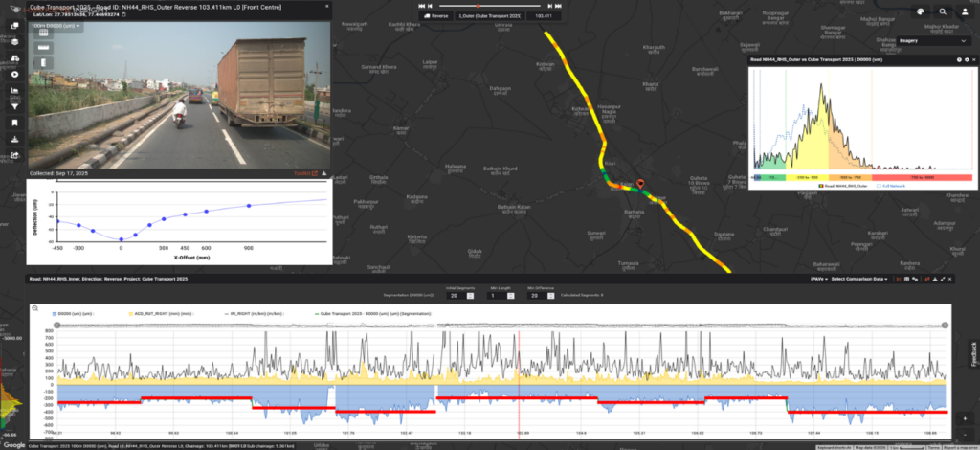Click the search magnifier icon top right

click(x=943, y=11)
